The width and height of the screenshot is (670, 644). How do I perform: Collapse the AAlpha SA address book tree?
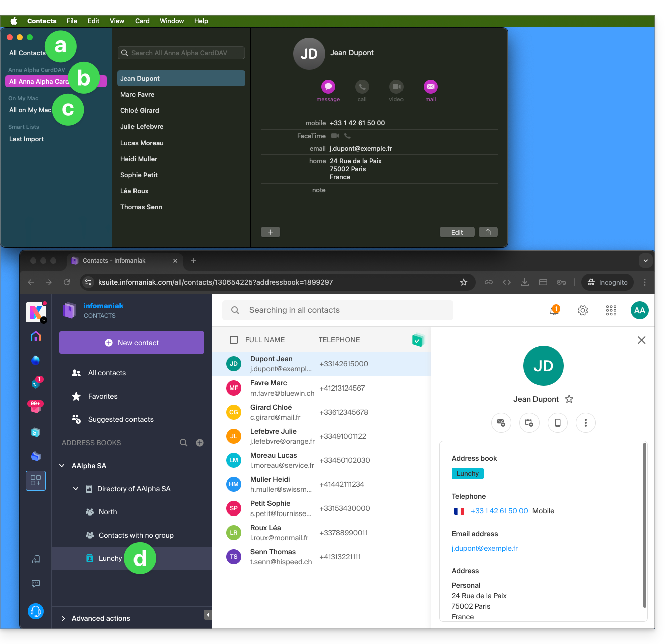(62, 466)
